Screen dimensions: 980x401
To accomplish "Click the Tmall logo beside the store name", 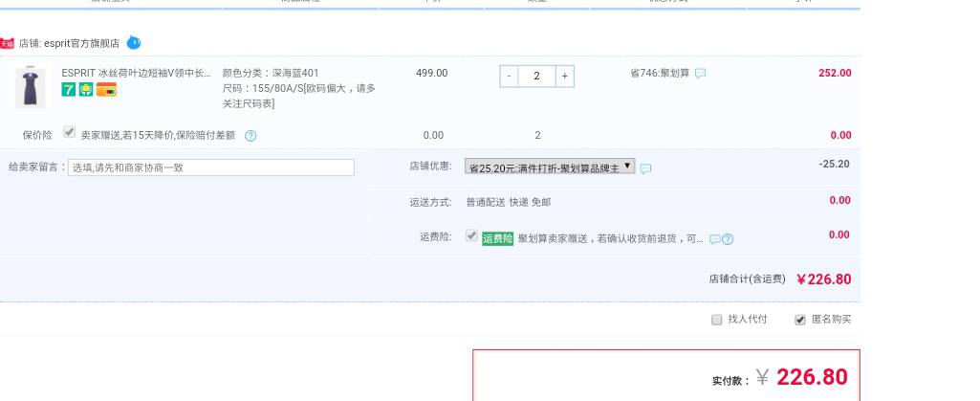I will [7, 43].
